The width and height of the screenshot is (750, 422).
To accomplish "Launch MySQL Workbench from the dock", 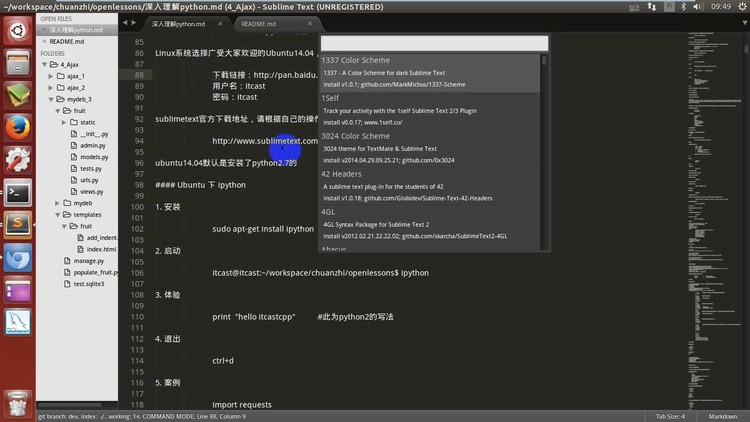I will point(18,322).
